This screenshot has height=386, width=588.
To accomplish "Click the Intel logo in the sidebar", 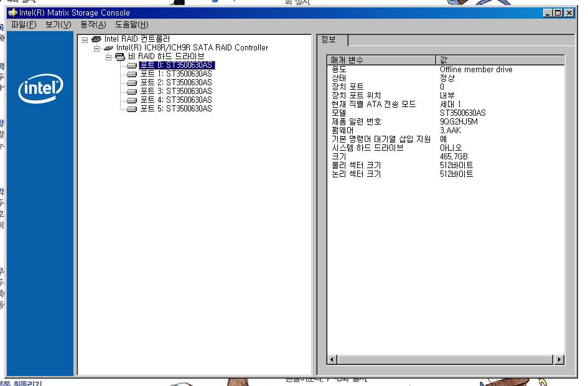I will pos(40,88).
